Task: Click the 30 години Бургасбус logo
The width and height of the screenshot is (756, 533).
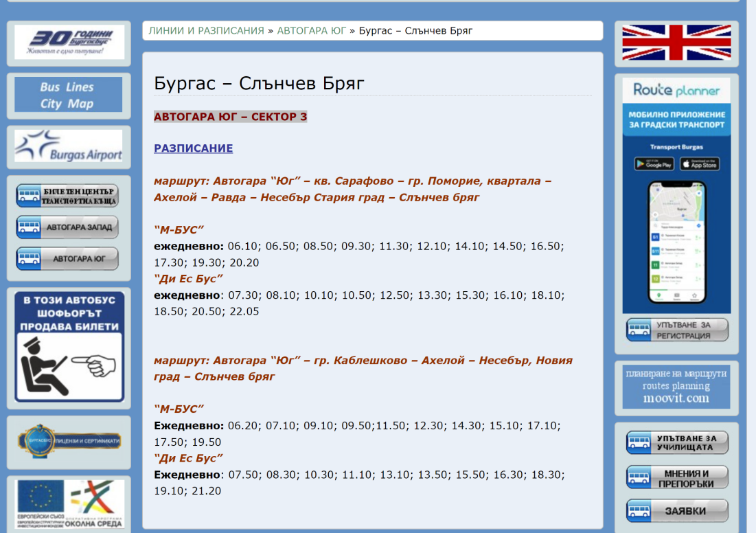Action: pyautogui.click(x=69, y=42)
